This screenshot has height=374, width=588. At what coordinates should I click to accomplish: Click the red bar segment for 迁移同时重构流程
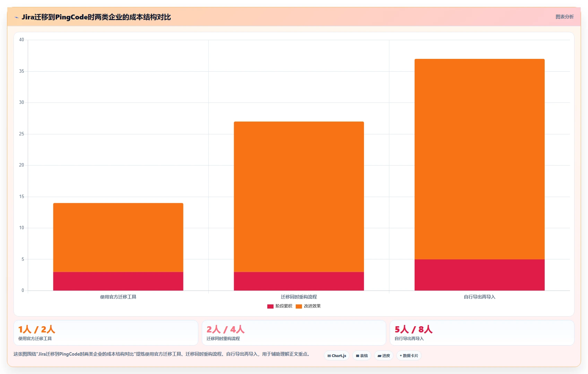299,281
